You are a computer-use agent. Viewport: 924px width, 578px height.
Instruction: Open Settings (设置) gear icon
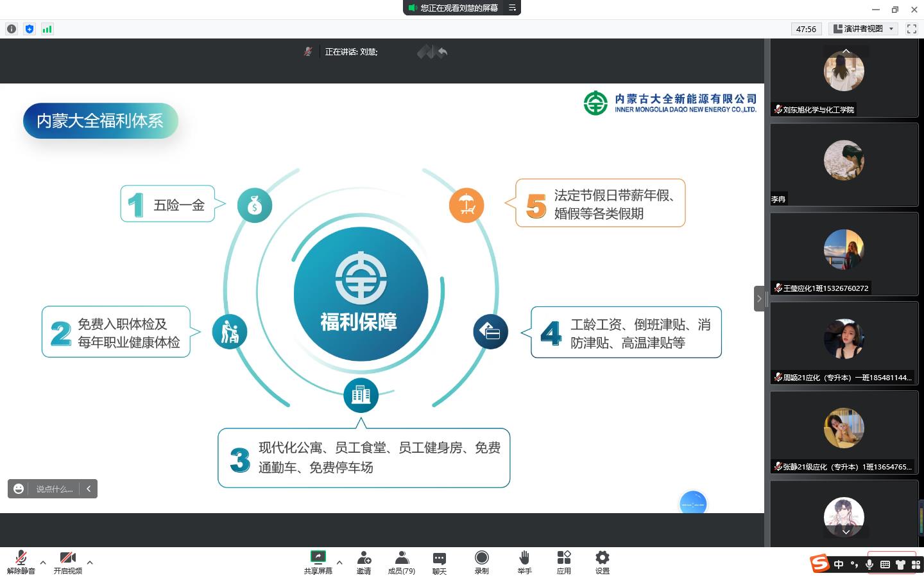point(602,561)
